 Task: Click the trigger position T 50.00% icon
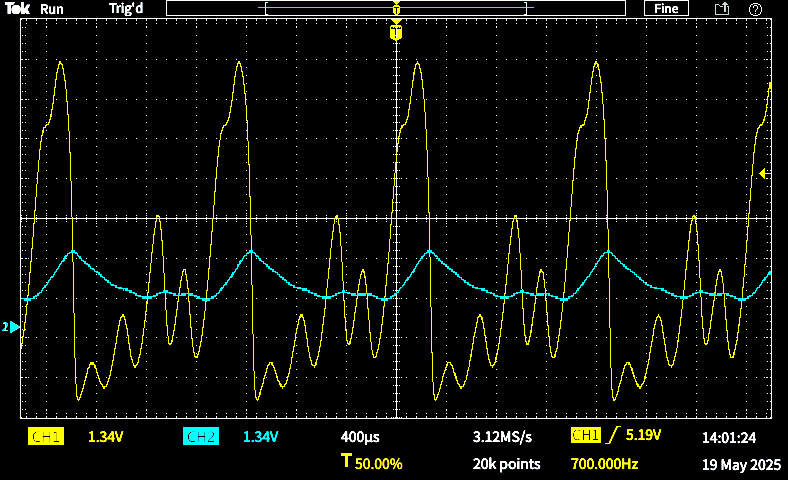[x=346, y=463]
